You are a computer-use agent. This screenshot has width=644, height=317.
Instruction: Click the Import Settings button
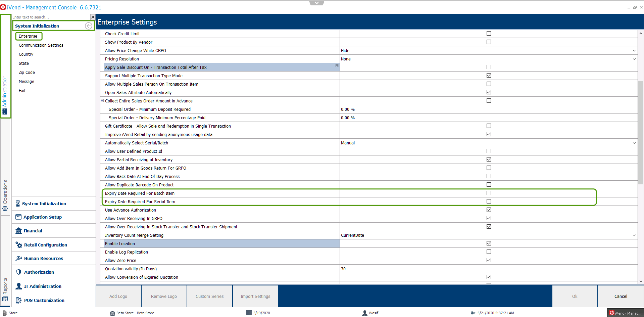pos(255,296)
